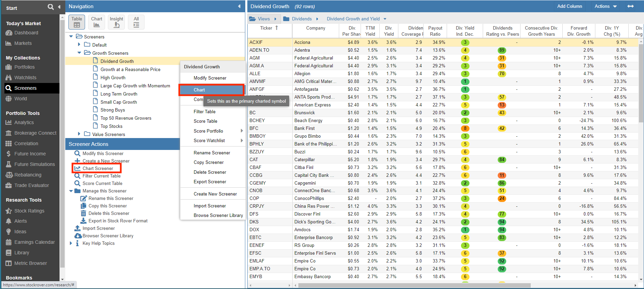Open Watchlists in the sidebar

tap(25, 78)
